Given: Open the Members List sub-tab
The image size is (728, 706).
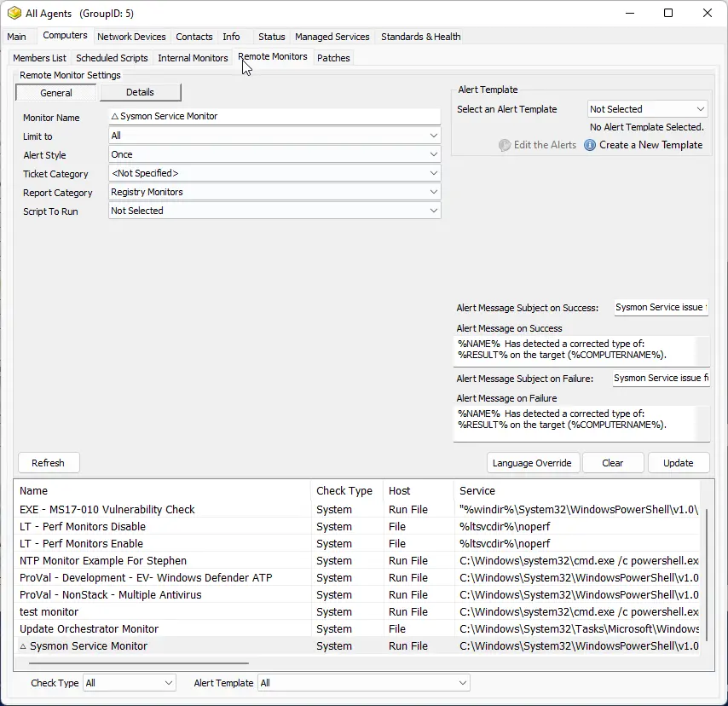Looking at the screenshot, I should (39, 58).
